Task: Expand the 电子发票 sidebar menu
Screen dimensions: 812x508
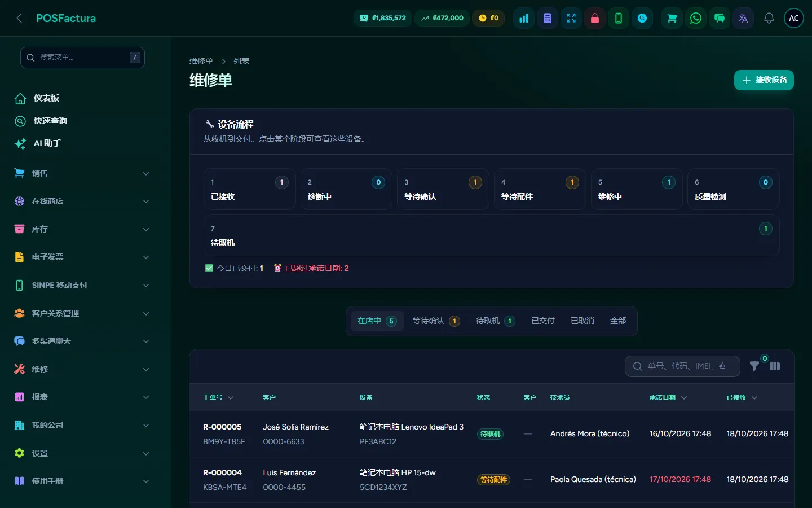Action: [x=82, y=257]
